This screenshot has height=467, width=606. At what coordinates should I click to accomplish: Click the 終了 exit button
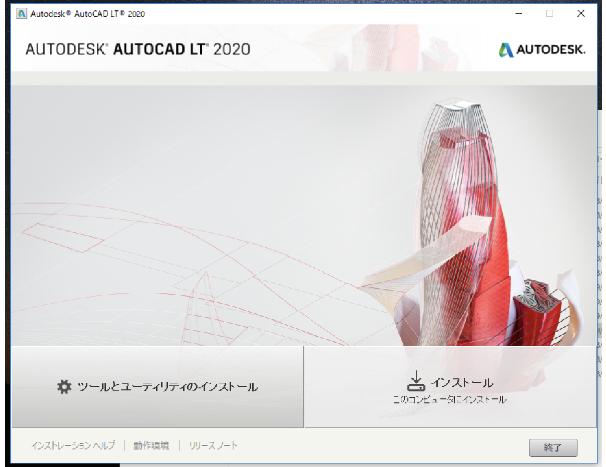point(553,448)
